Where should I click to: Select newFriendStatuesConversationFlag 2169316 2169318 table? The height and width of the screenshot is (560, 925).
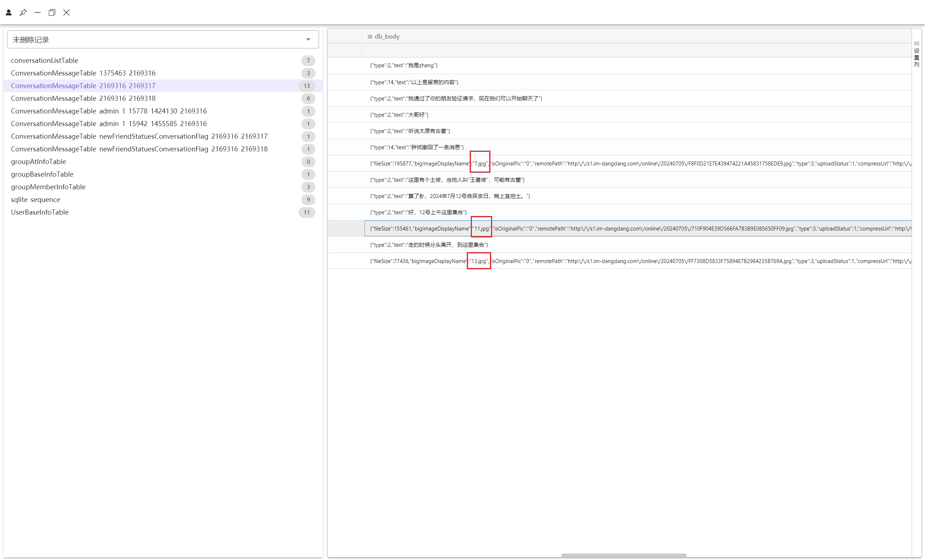[163, 149]
